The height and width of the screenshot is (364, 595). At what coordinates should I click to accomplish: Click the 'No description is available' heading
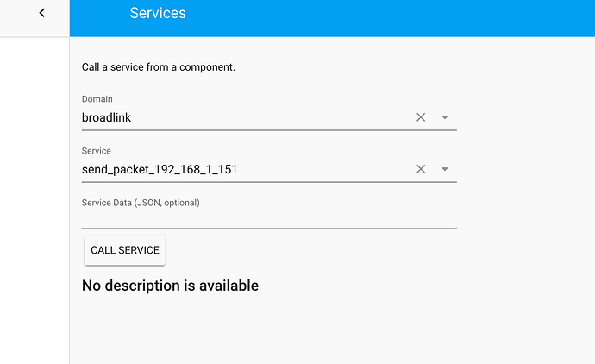coord(170,286)
